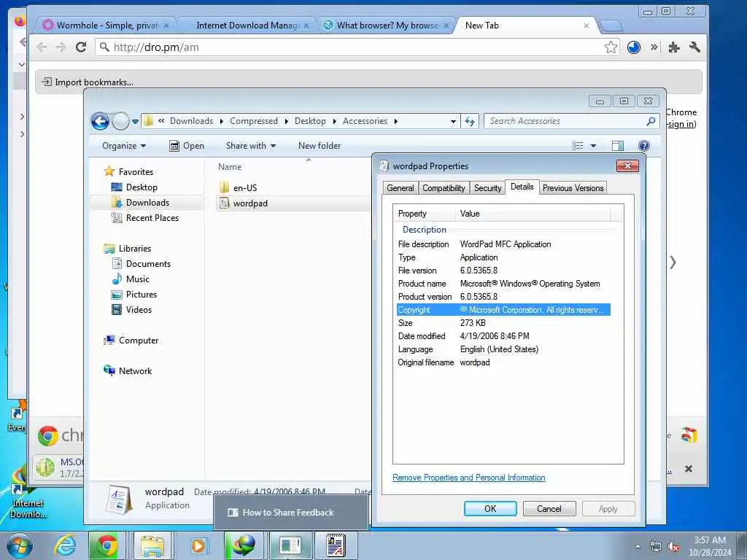Image resolution: width=747 pixels, height=560 pixels.
Task: Open the Pictures library
Action: pyautogui.click(x=141, y=294)
